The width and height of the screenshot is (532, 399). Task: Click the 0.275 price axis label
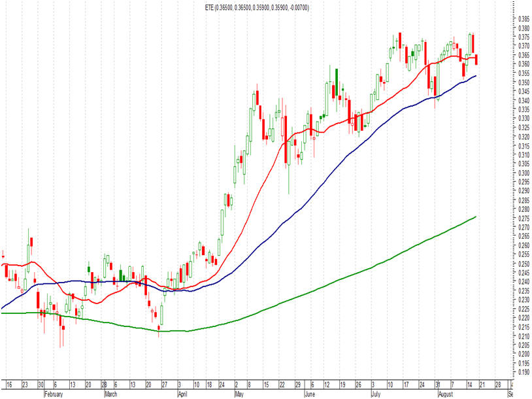tap(525, 218)
